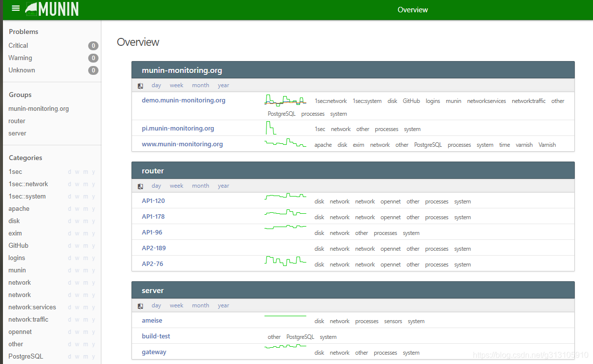Show Warning problems
This screenshot has width=593, height=364.
pyautogui.click(x=20, y=58)
